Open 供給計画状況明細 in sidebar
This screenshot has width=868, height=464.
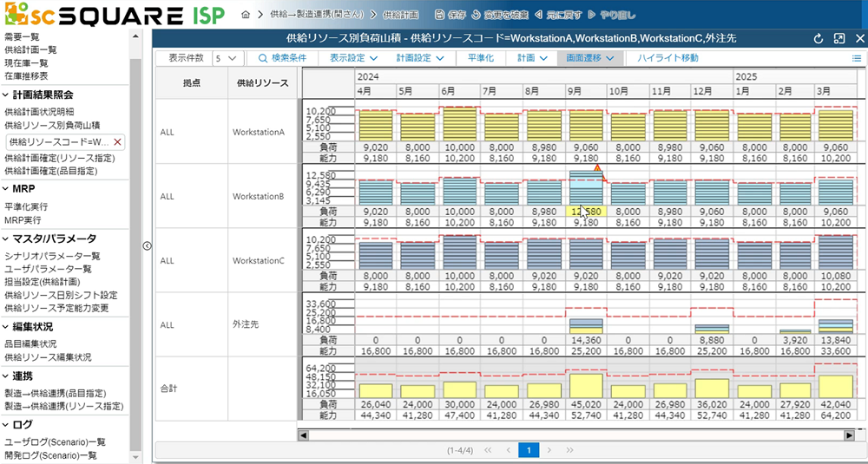[x=39, y=112]
